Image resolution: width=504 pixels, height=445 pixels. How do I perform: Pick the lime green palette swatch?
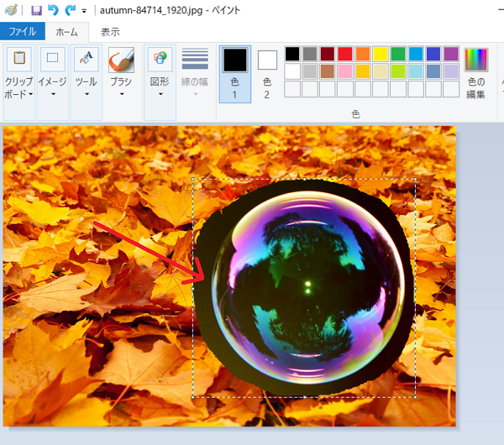point(398,71)
